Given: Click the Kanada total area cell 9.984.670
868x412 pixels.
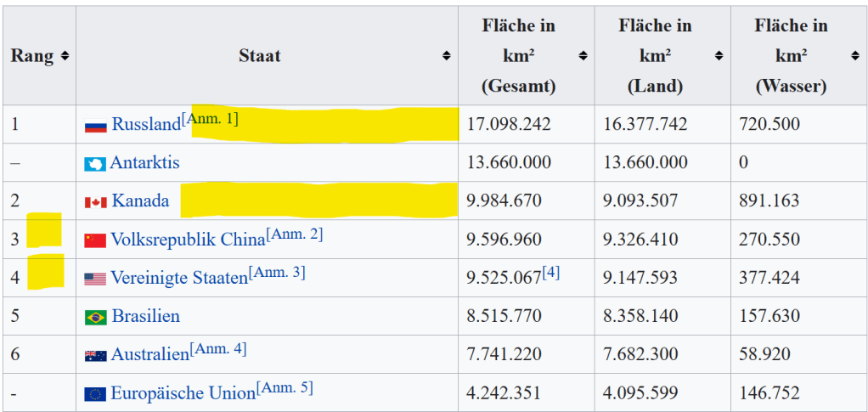Looking at the screenshot, I should pyautogui.click(x=504, y=201).
